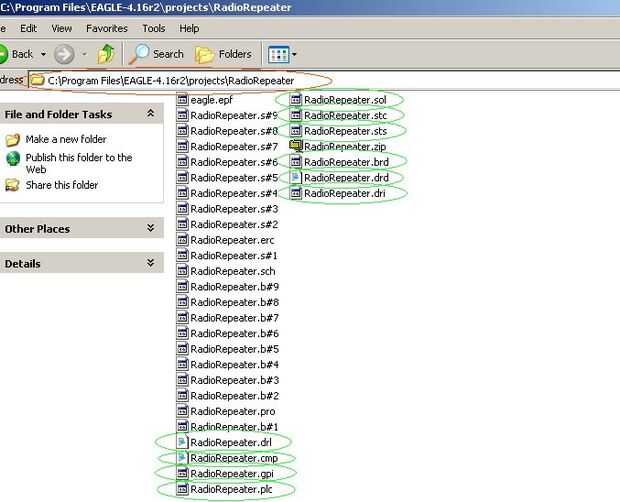620x502 pixels.
Task: Open the Help menu
Action: click(189, 28)
